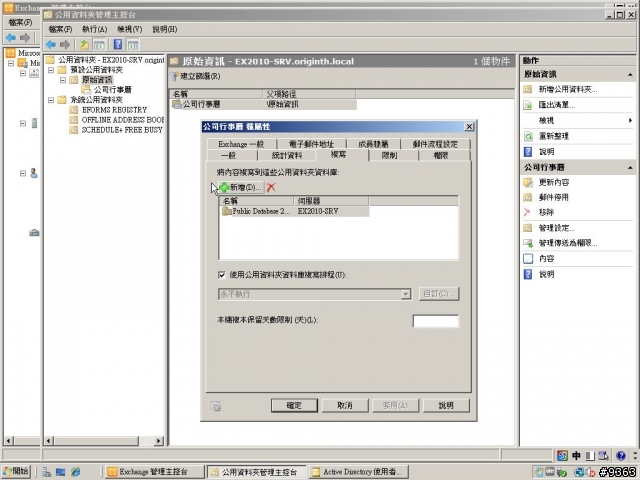Click the 重新整理 refresh icon in actions pane
This screenshot has height=480, width=640.
528,136
